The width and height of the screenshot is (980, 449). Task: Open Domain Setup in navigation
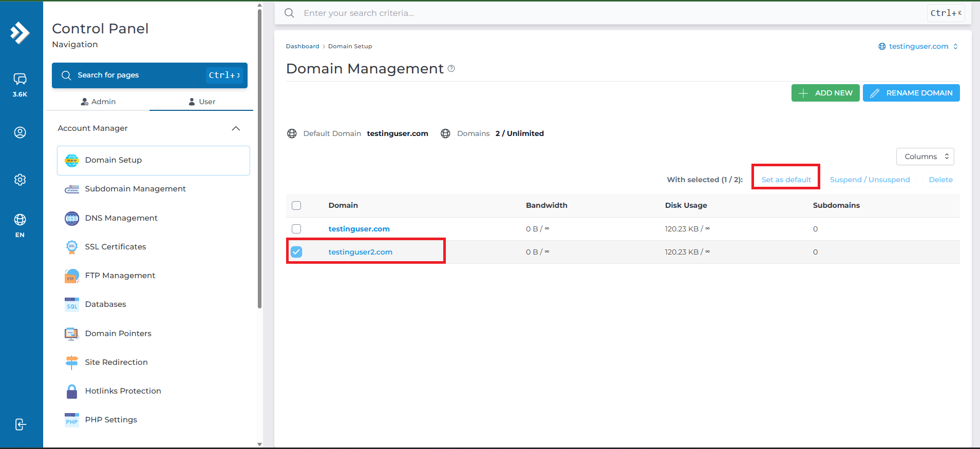[x=154, y=161]
